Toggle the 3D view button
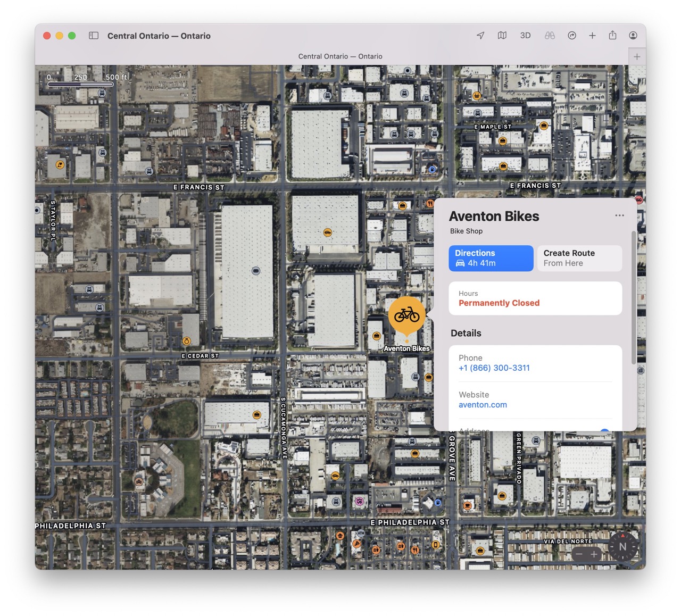681x616 pixels. (525, 36)
